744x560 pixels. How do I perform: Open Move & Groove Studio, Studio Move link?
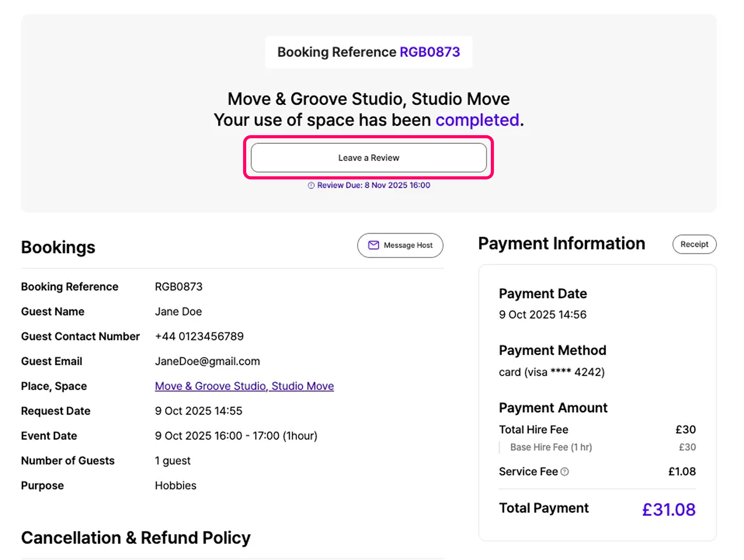click(x=244, y=386)
